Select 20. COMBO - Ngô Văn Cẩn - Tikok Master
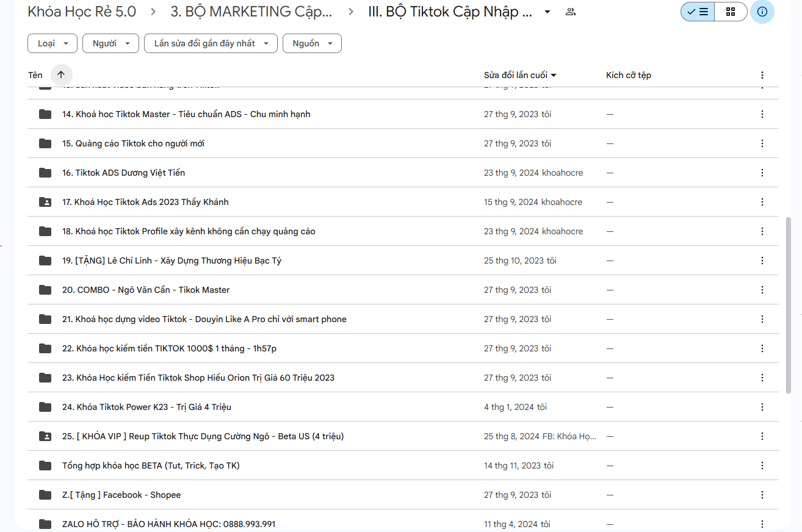This screenshot has width=802, height=532. pos(146,290)
